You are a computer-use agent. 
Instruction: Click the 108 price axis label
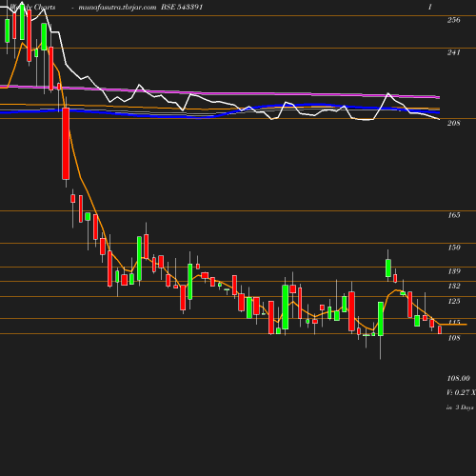coord(454,338)
